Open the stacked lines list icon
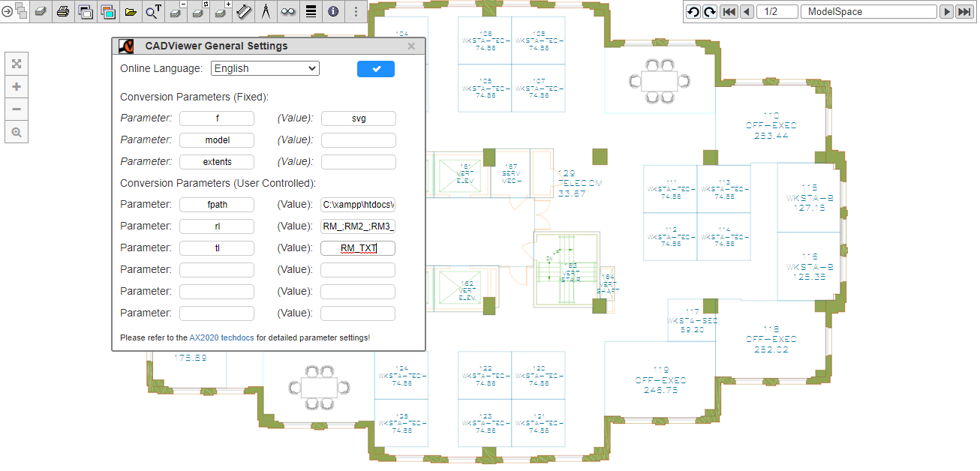Screen dimensions: 980x471 tap(311, 11)
